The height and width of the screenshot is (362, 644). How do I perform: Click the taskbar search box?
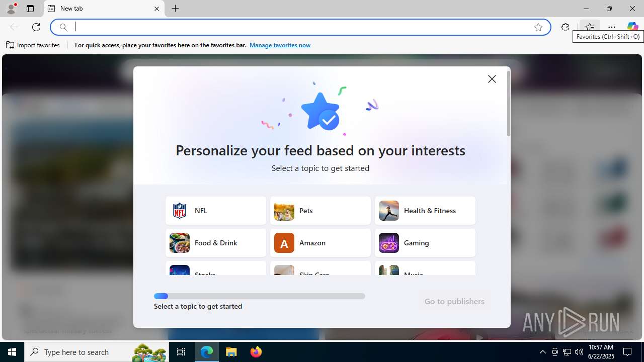point(96,352)
